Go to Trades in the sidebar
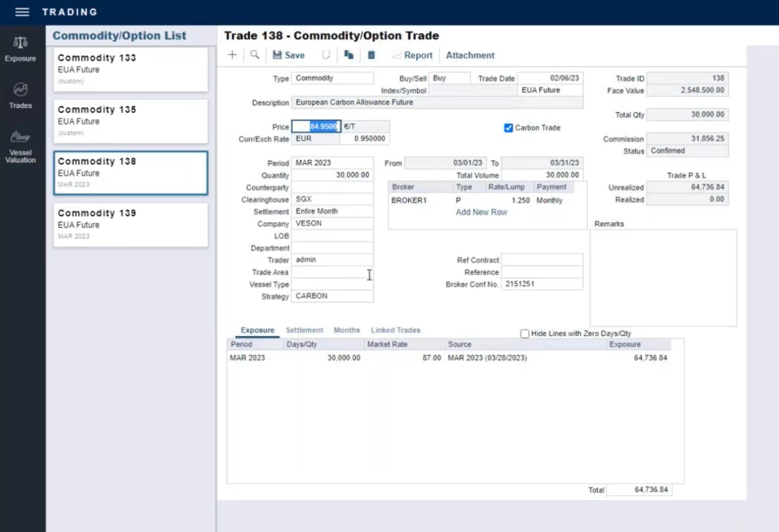 [x=20, y=96]
